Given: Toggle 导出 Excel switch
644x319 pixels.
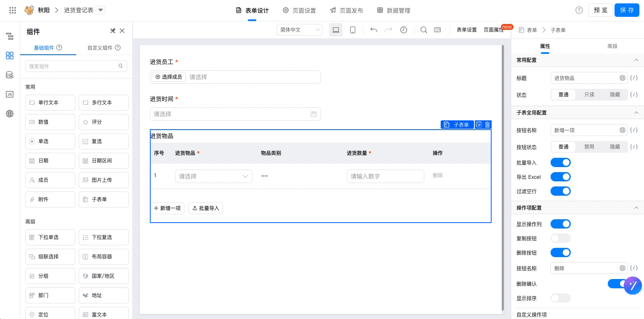Looking at the screenshot, I should point(561,177).
